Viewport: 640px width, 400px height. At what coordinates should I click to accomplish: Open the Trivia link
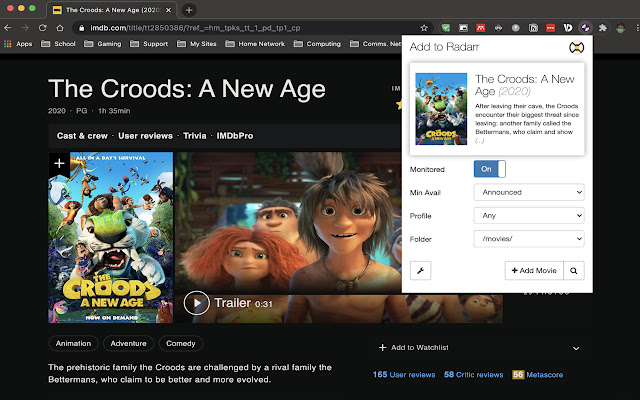point(194,136)
